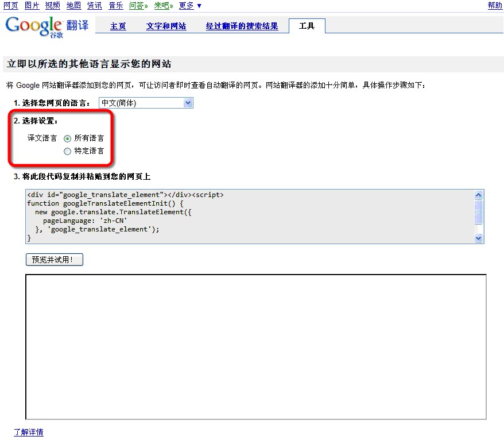Select the 工具 tab
The image size is (504, 440).
tap(307, 26)
